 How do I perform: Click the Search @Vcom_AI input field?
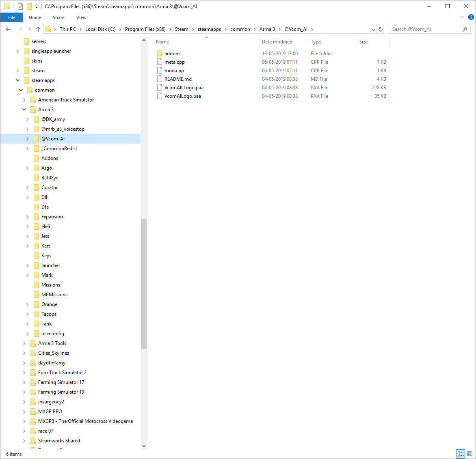pos(425,29)
